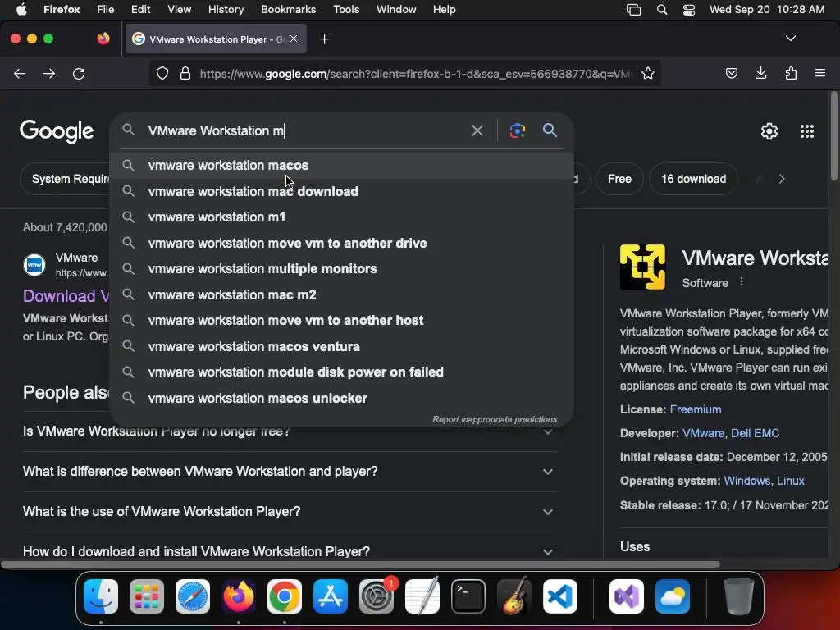The width and height of the screenshot is (840, 630).
Task: Open more options for VMware knowledge panel
Action: pos(742,282)
